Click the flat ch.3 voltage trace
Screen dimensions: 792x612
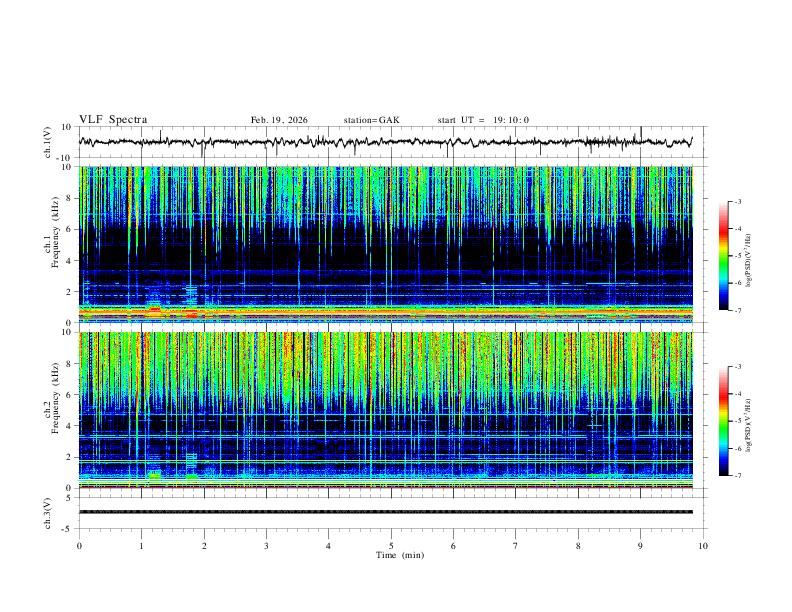coord(385,512)
